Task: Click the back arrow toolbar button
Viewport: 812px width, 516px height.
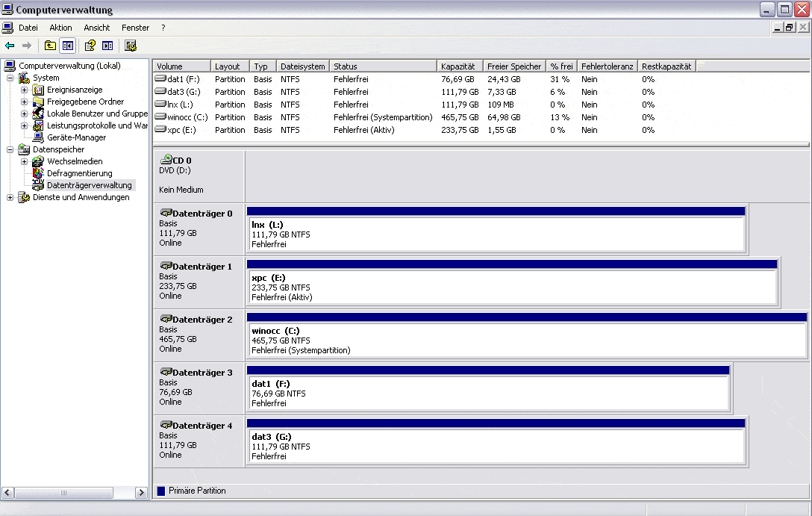Action: click(10, 46)
